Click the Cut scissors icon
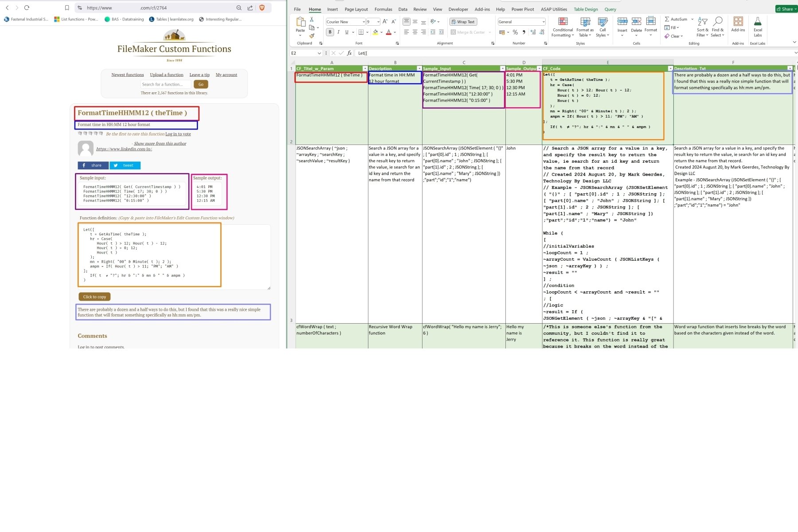798x532 pixels. pos(312,20)
